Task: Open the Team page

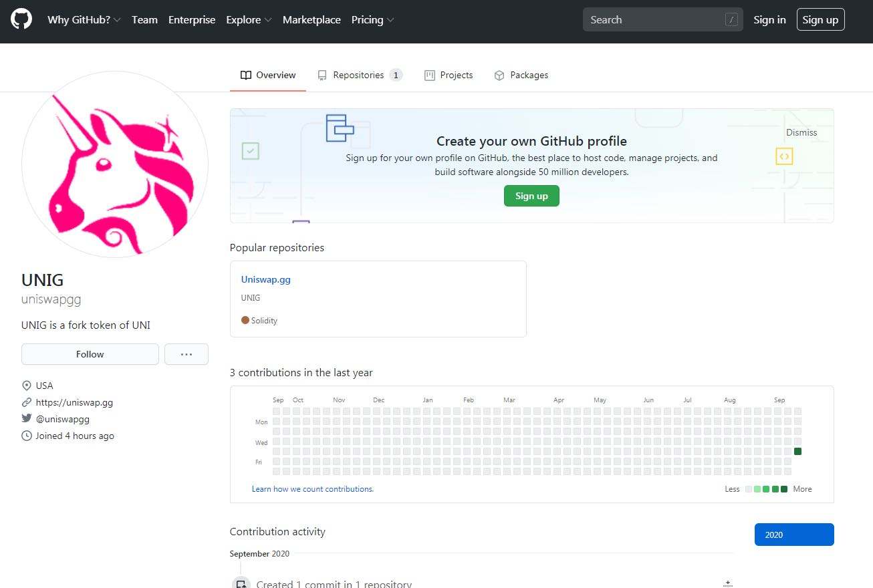Action: 144,20
